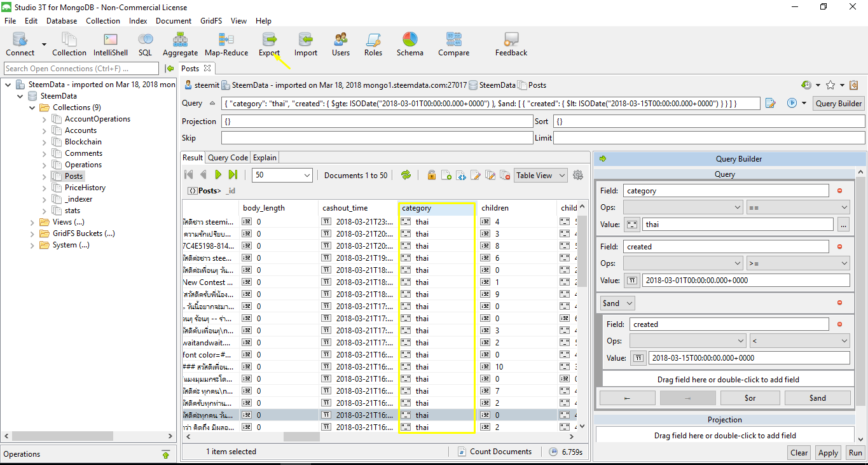Expand the GridFS Buckets folder
Screen dimensions: 868x465
pyautogui.click(x=32, y=233)
